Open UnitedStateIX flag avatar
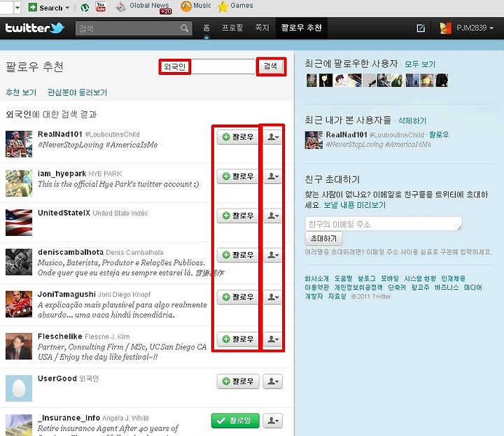 point(19,223)
